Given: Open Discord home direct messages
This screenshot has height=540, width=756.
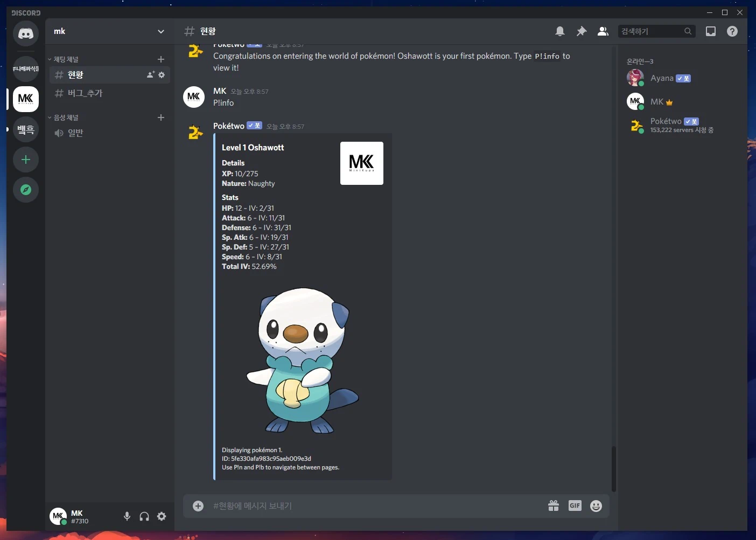Looking at the screenshot, I should click(26, 33).
